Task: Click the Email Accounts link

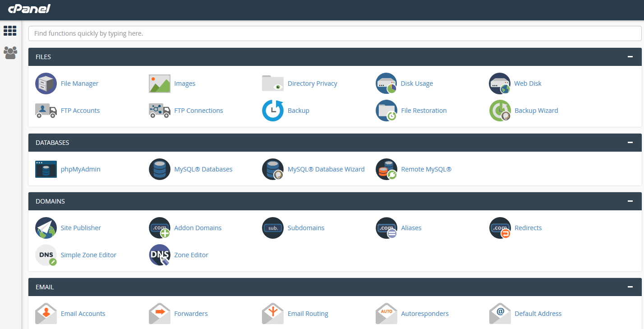Action: [83, 314]
